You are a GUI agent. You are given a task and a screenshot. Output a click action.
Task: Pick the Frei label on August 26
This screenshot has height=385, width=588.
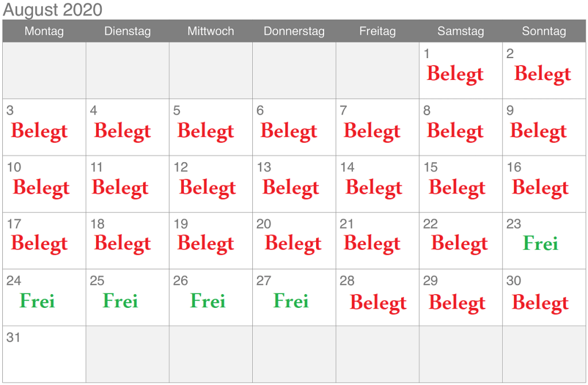coord(208,300)
